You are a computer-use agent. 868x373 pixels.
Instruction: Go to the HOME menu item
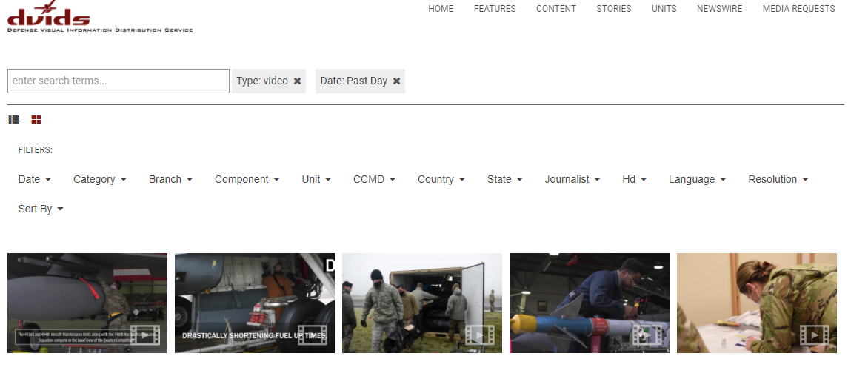tap(441, 9)
